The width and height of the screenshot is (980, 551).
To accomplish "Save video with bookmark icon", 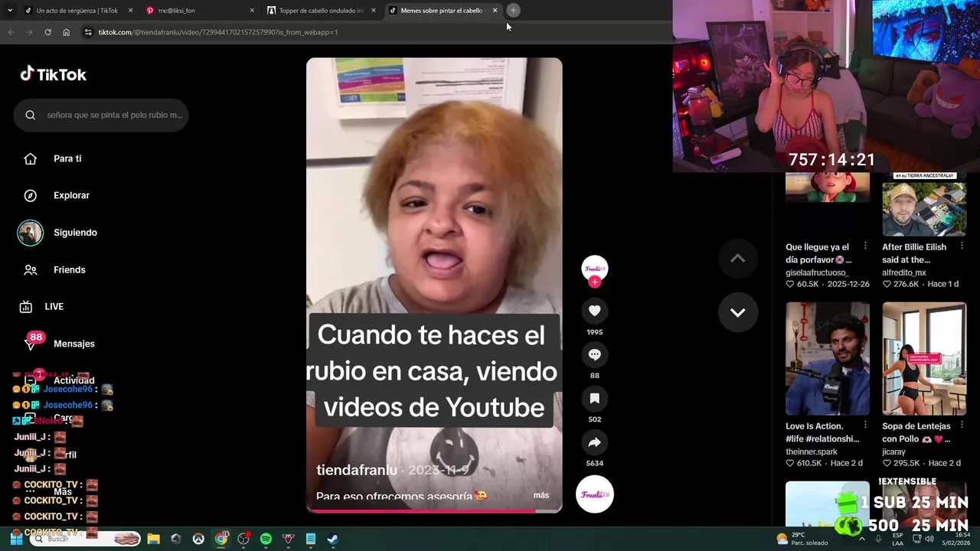I will [594, 398].
